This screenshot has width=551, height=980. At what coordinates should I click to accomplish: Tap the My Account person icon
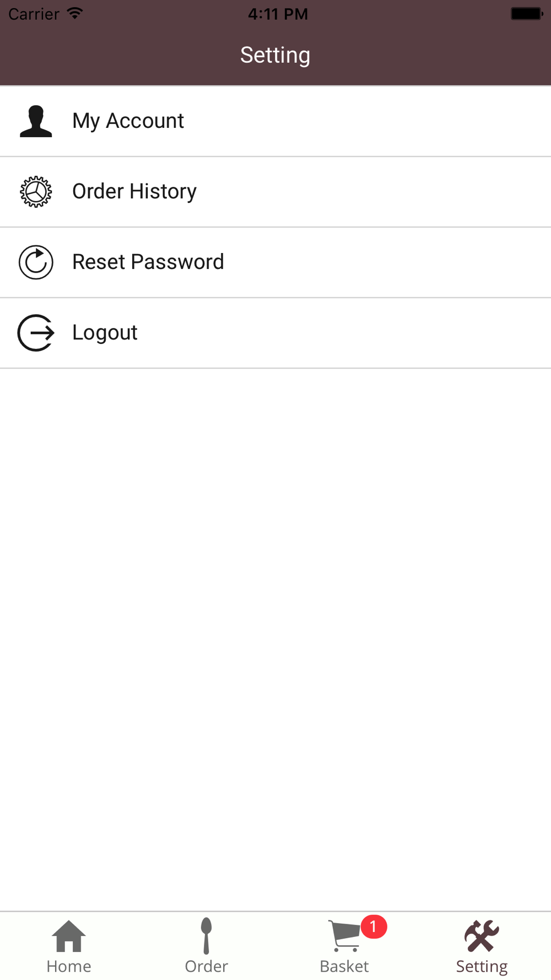(x=36, y=121)
